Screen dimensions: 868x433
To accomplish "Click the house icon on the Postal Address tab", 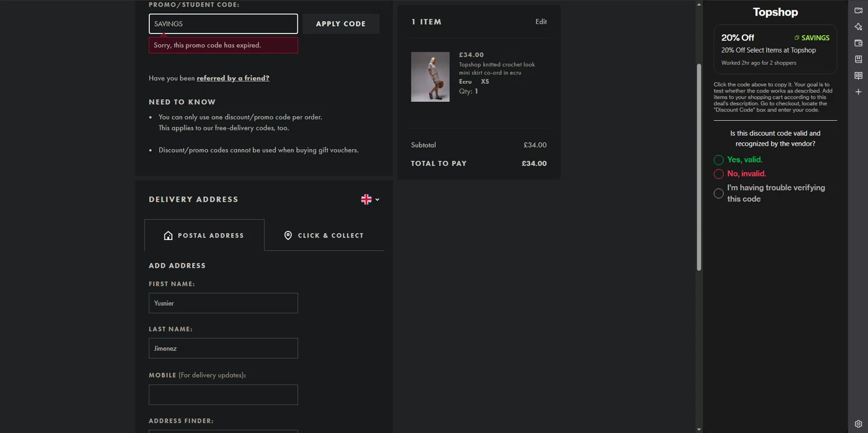I will pos(168,235).
